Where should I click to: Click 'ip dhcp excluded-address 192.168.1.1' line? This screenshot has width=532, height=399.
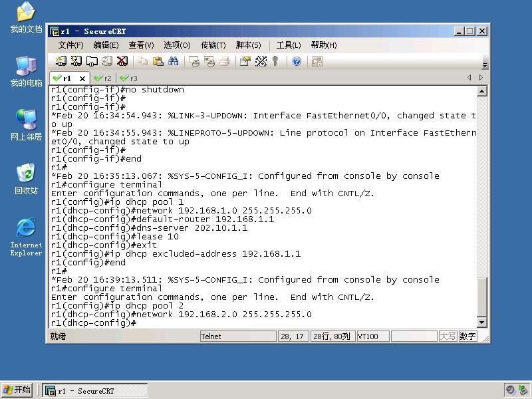(x=176, y=254)
